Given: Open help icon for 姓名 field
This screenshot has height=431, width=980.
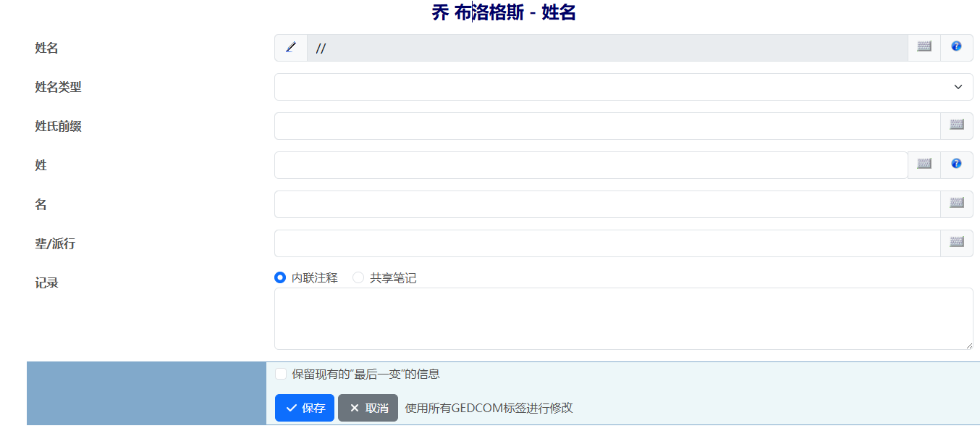Looking at the screenshot, I should 957,48.
